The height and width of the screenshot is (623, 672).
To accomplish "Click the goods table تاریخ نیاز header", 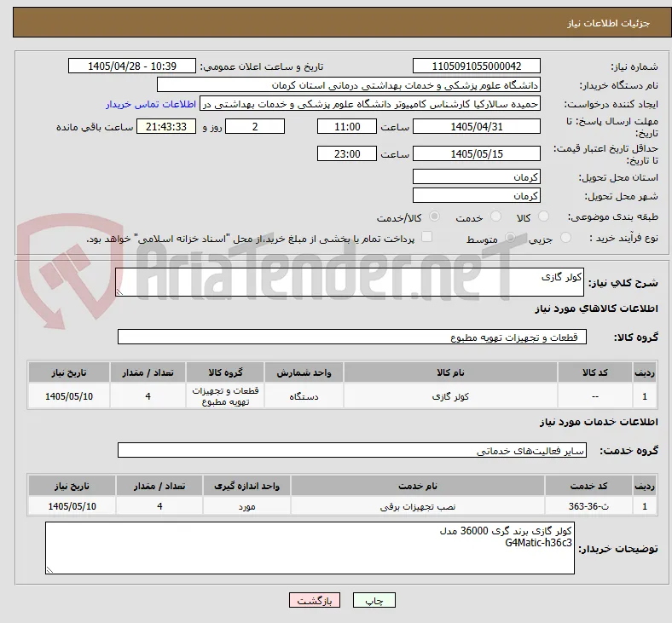I will [69, 372].
